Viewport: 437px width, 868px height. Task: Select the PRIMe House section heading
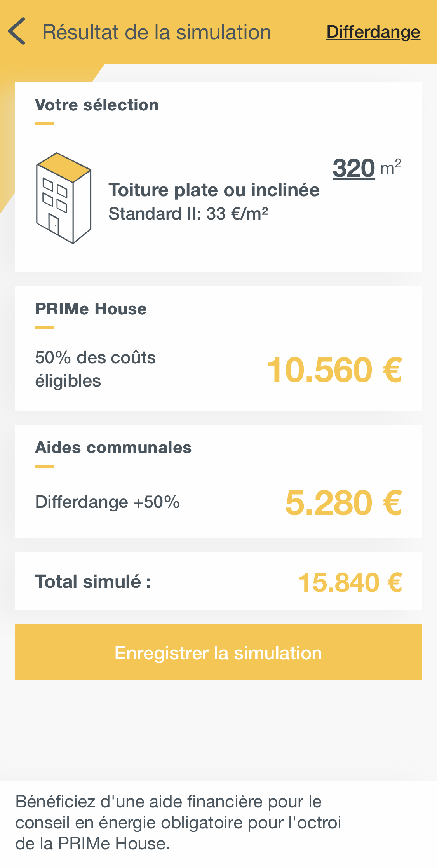[91, 309]
